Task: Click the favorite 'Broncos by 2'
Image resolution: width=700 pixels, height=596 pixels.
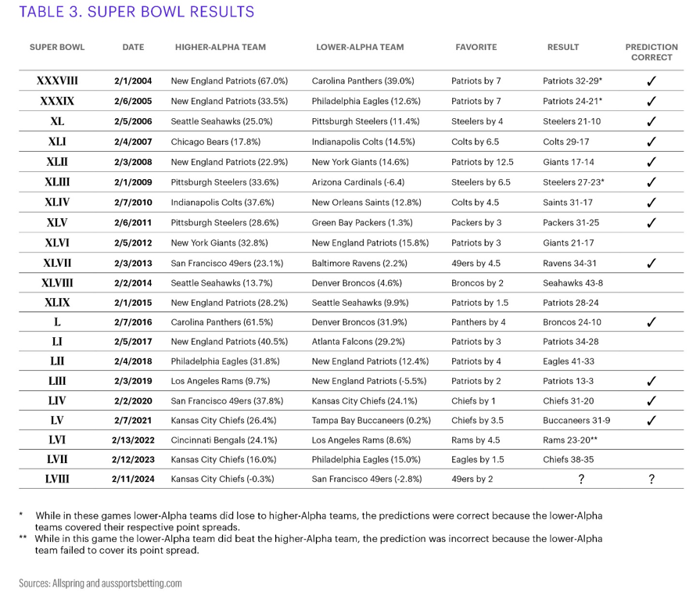Action: [477, 283]
